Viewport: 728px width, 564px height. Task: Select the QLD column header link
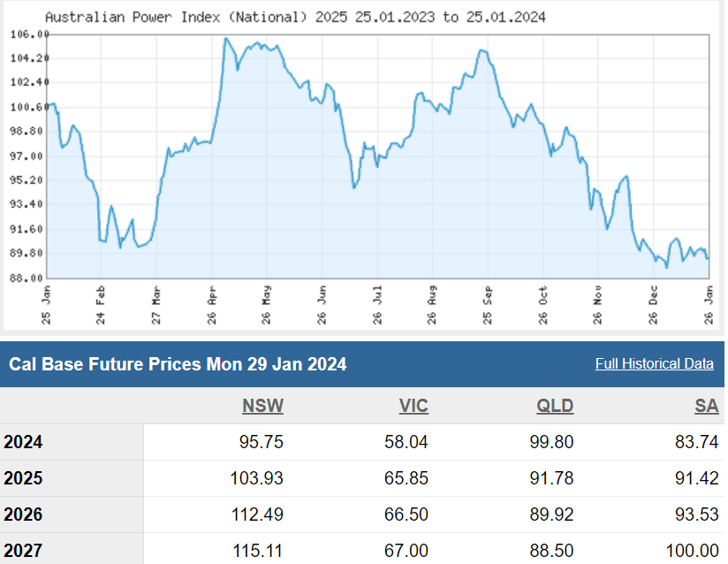click(x=555, y=406)
